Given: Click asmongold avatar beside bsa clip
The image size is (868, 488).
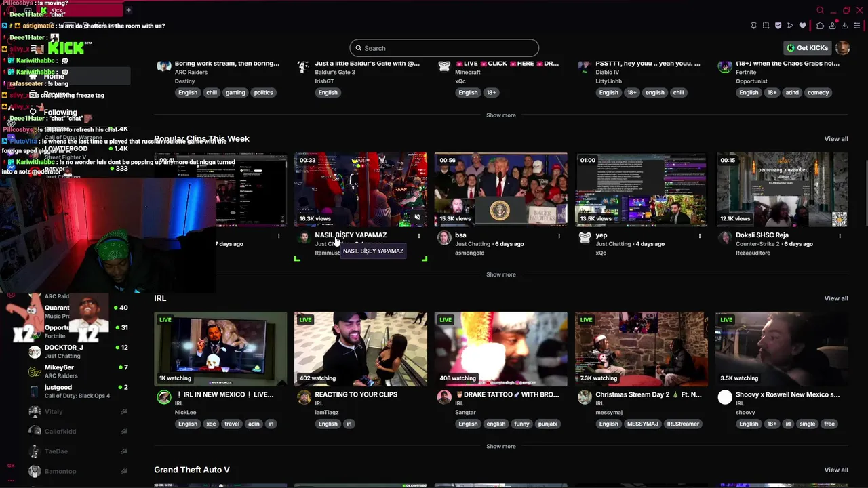Looking at the screenshot, I should click(444, 237).
